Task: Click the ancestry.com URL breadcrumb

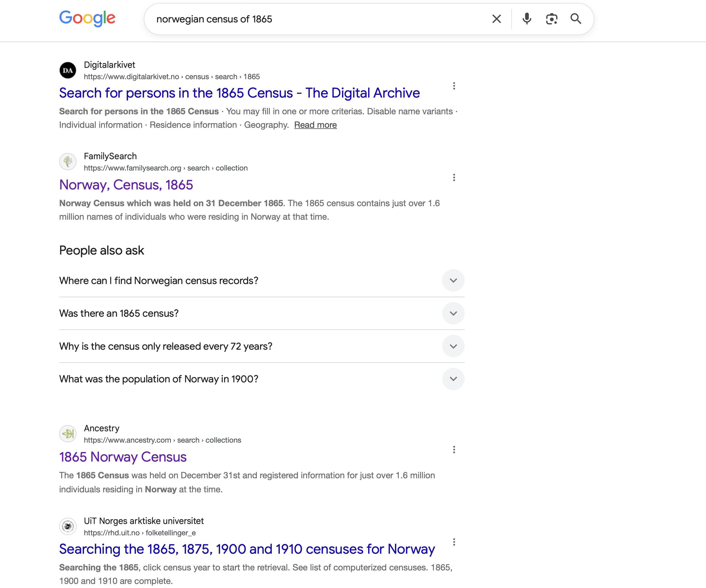Action: [x=162, y=440]
